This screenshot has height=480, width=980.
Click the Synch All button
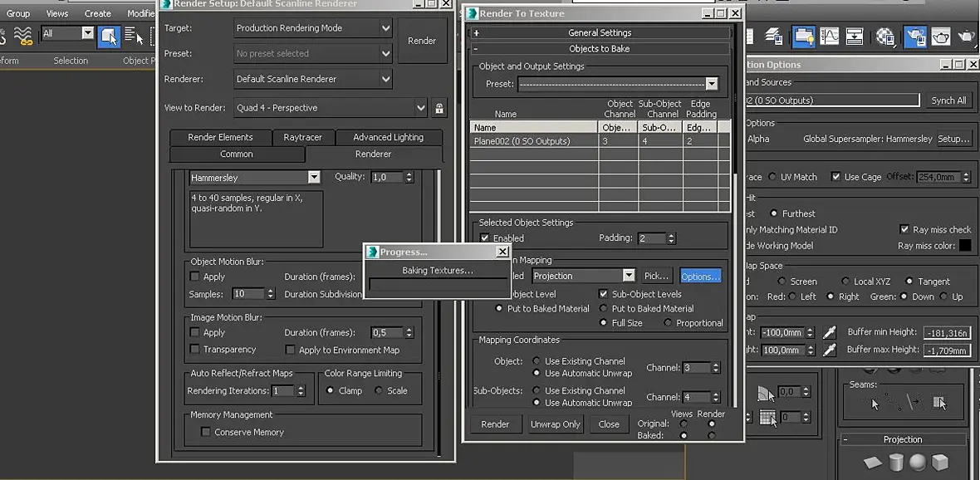[x=948, y=100]
